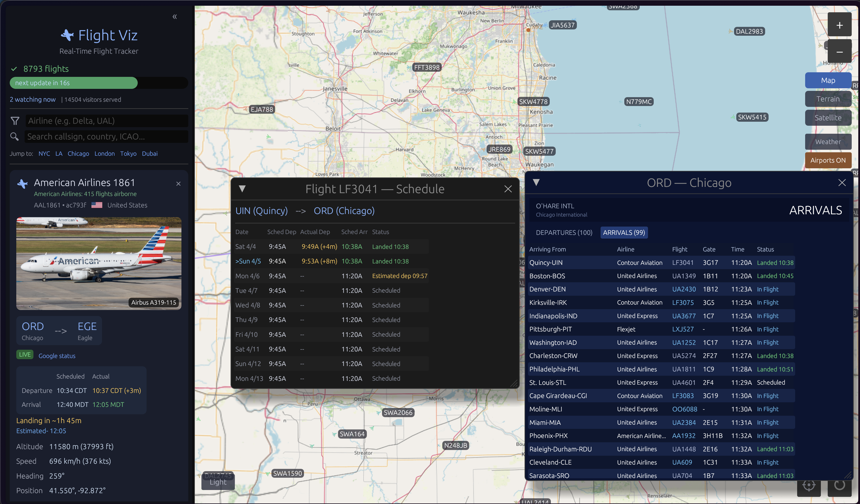Click the search magnifier icon
Viewport: 860px width, 504px height.
[x=14, y=137]
